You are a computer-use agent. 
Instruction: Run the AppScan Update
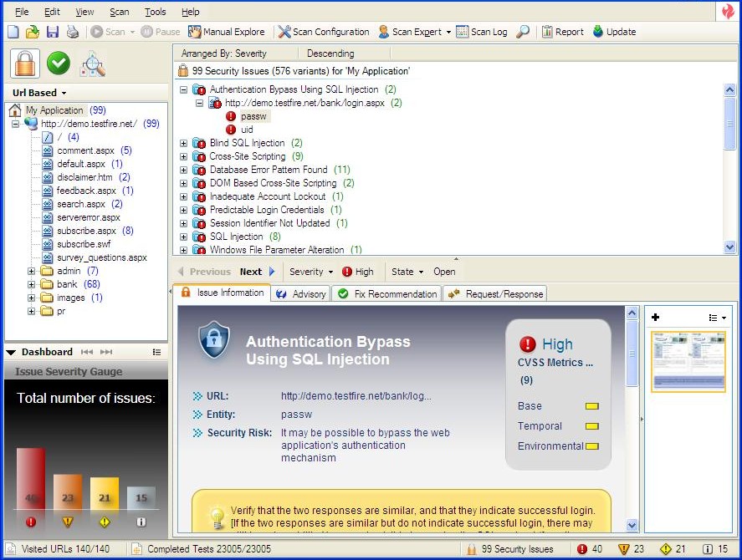point(614,31)
